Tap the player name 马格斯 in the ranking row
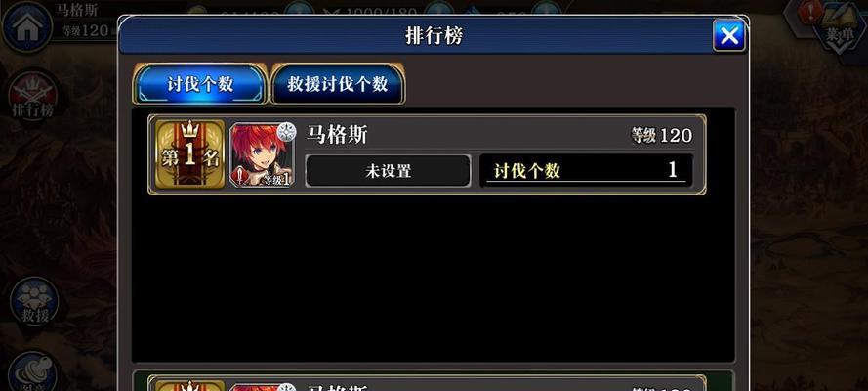This screenshot has height=391, width=868. coord(337,135)
